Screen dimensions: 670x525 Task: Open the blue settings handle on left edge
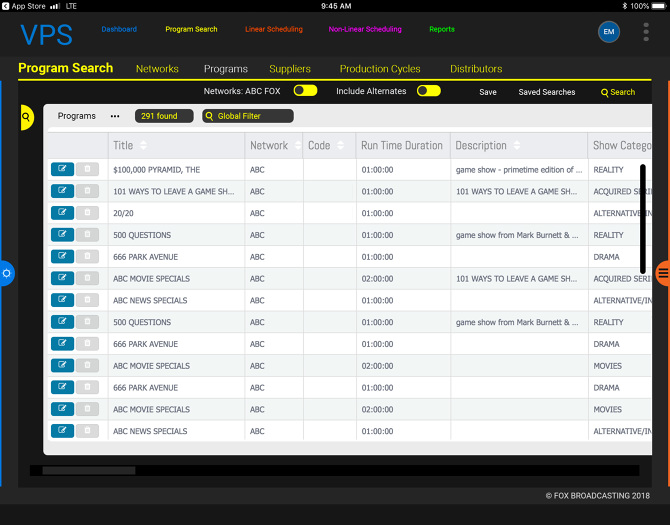click(7, 273)
